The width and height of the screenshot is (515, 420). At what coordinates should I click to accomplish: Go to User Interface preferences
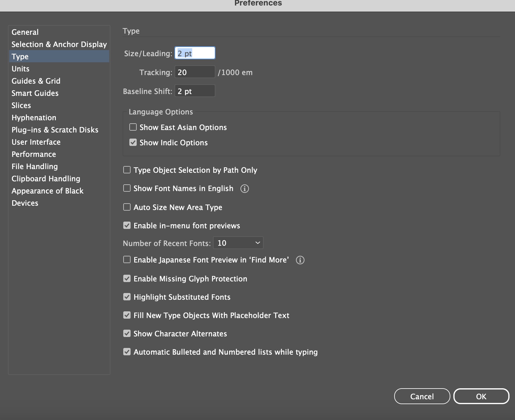pyautogui.click(x=36, y=142)
